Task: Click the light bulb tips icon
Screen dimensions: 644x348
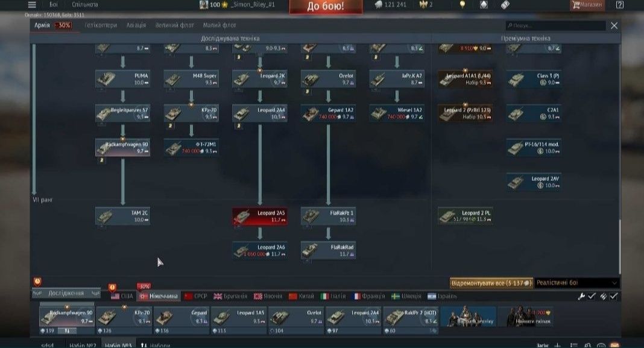Action: pos(462,4)
